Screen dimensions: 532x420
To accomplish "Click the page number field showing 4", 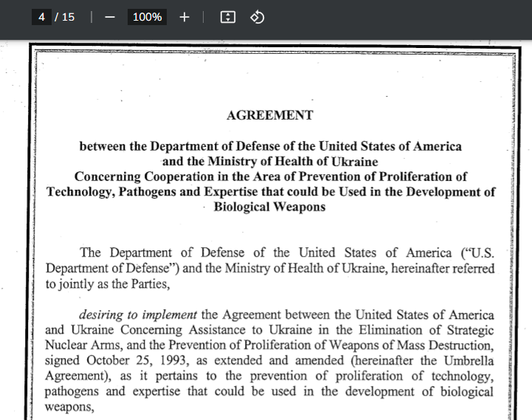I will 41,17.
